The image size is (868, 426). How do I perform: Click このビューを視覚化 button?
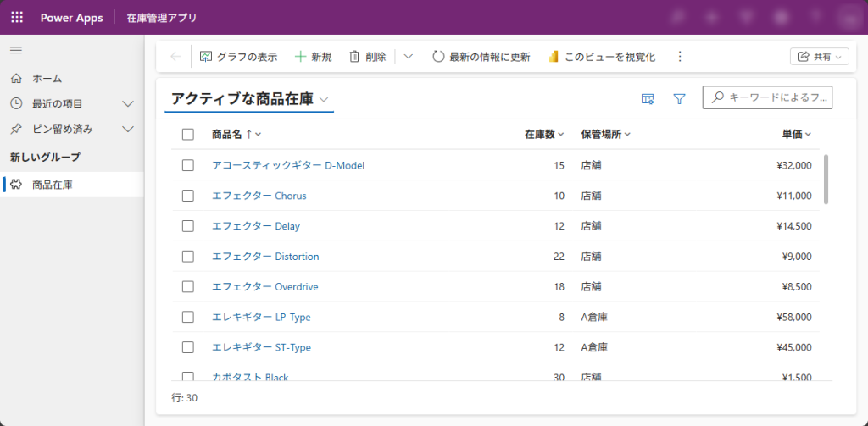pyautogui.click(x=602, y=57)
